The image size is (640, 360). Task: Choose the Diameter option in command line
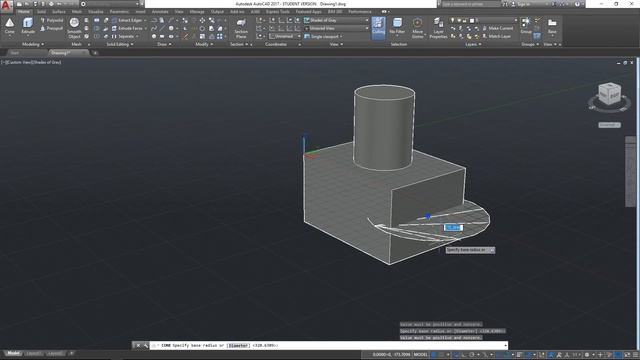coord(238,345)
